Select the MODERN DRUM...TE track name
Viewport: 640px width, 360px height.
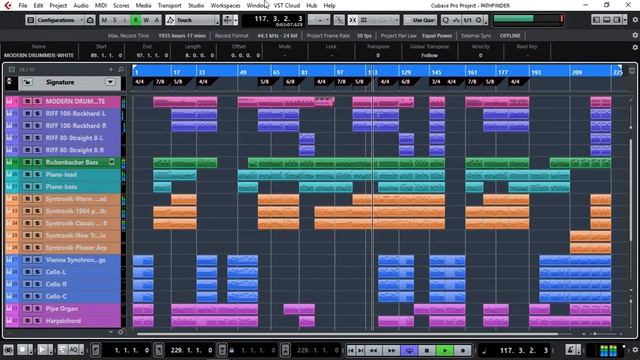click(75, 101)
